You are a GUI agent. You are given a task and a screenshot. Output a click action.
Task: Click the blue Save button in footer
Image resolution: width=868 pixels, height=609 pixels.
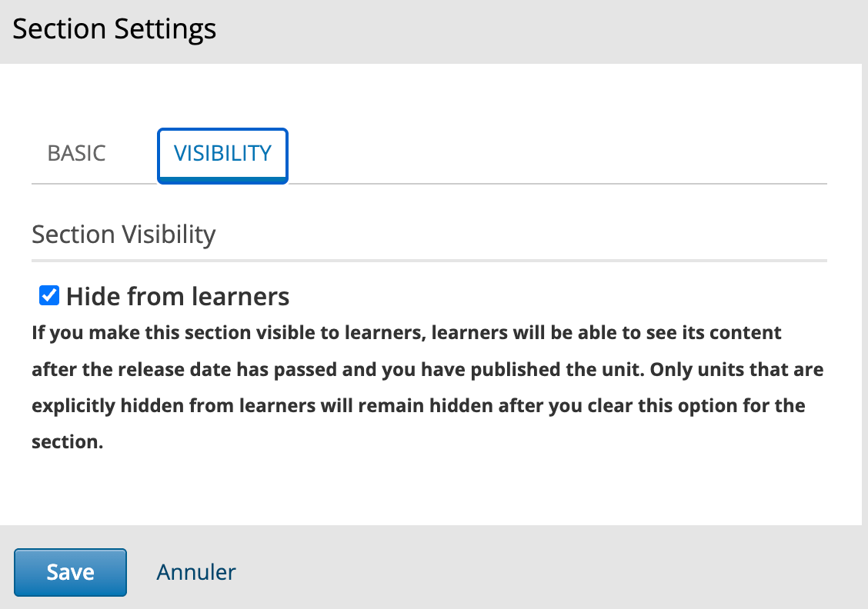click(x=70, y=572)
